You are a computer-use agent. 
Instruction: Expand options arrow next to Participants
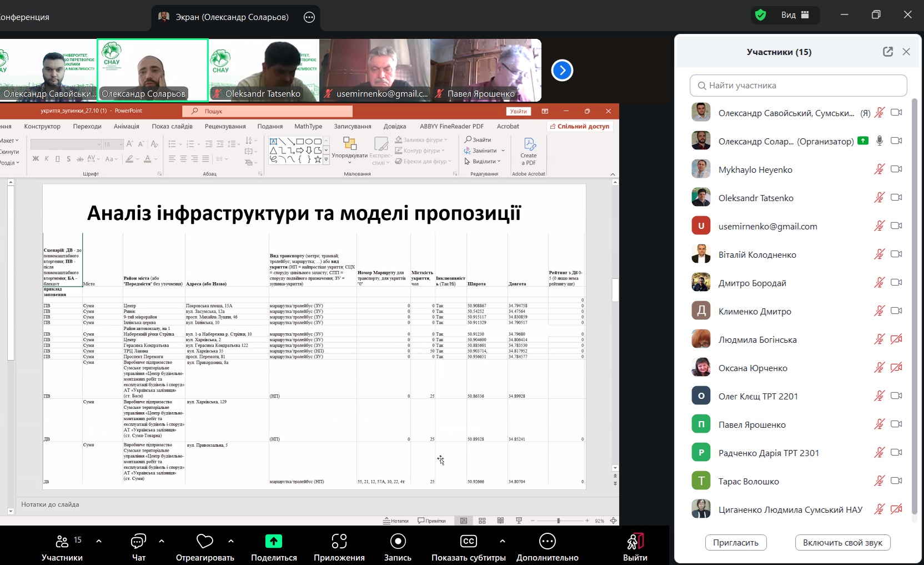tap(99, 541)
